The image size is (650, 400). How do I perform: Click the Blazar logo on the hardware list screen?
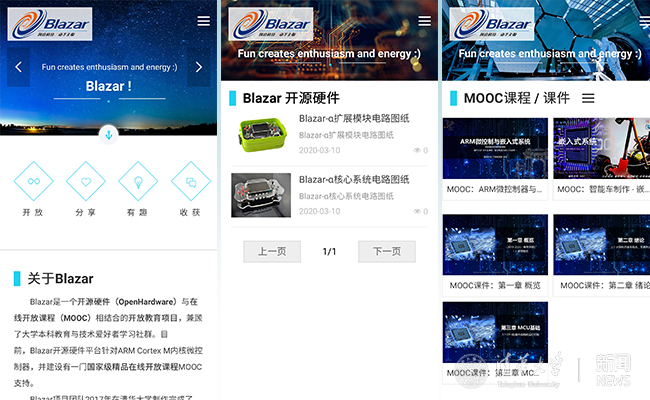point(272,22)
